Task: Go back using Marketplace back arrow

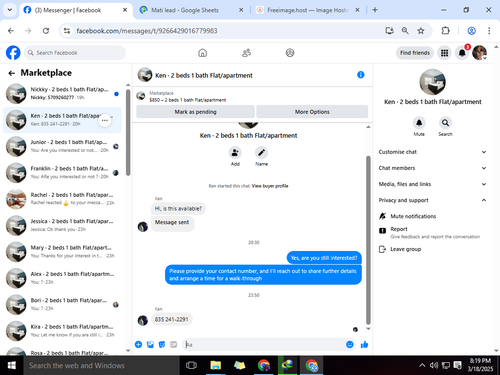Action: point(12,73)
